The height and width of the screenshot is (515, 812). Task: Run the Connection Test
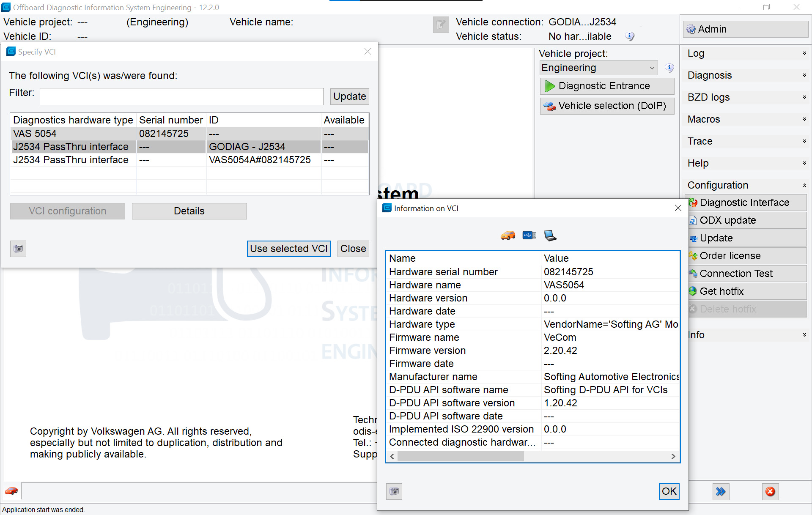coord(746,274)
